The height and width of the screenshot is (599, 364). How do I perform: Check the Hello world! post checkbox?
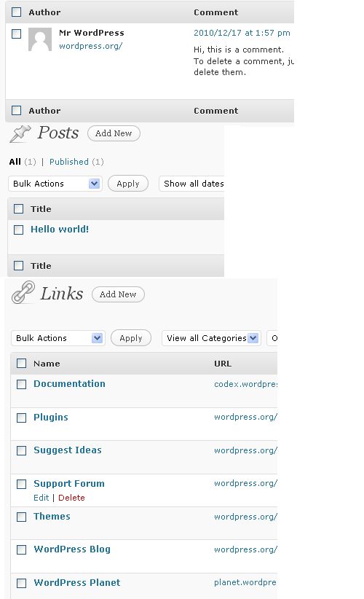pos(18,230)
